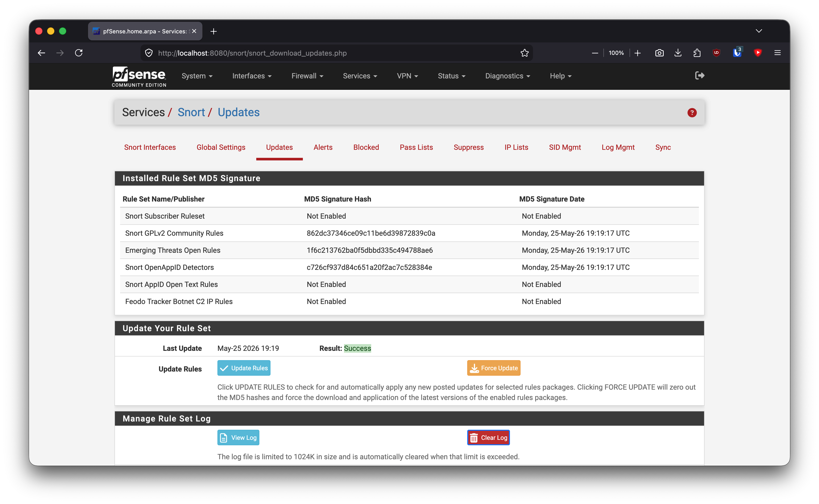Click the Updates breadcrumb link
The image size is (819, 504).
[x=238, y=112]
